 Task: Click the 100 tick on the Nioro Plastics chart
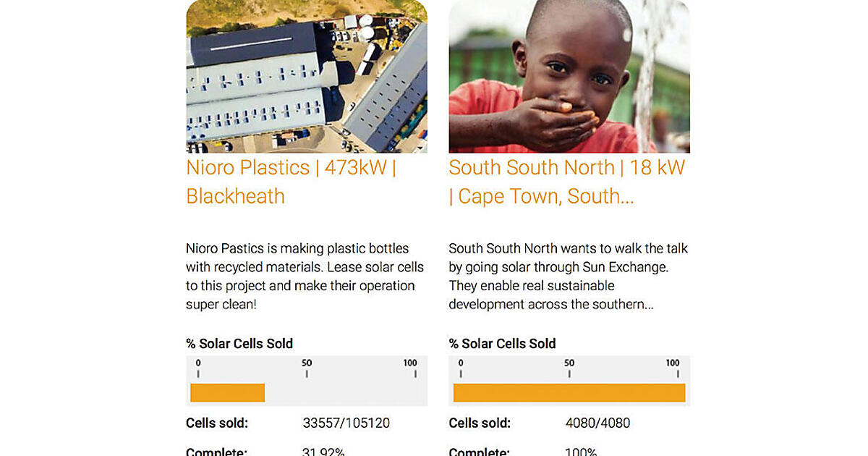point(411,368)
